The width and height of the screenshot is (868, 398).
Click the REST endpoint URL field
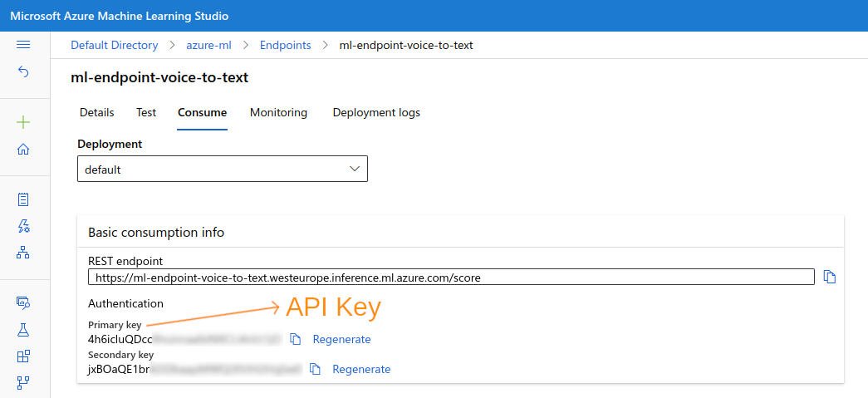[x=451, y=277]
